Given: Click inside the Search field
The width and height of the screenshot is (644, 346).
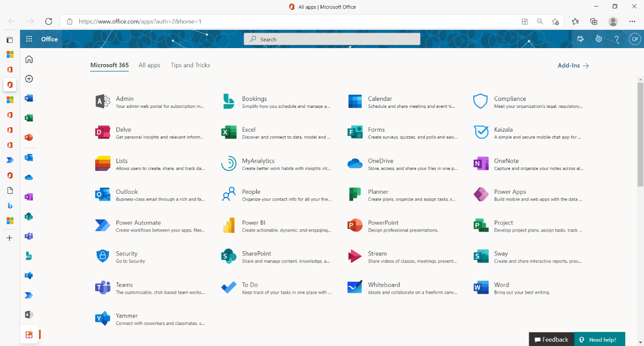Looking at the screenshot, I should click(x=331, y=39).
